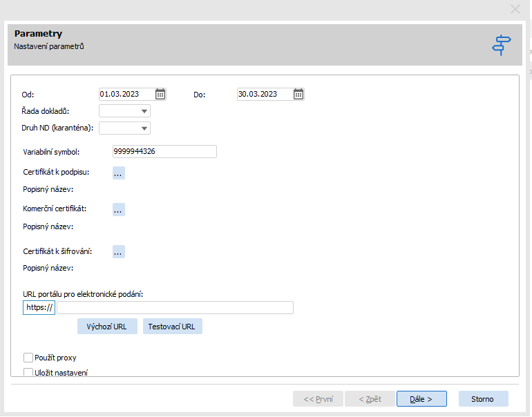Browse for Certifikát k šifrování
The image size is (532, 417).
118,252
